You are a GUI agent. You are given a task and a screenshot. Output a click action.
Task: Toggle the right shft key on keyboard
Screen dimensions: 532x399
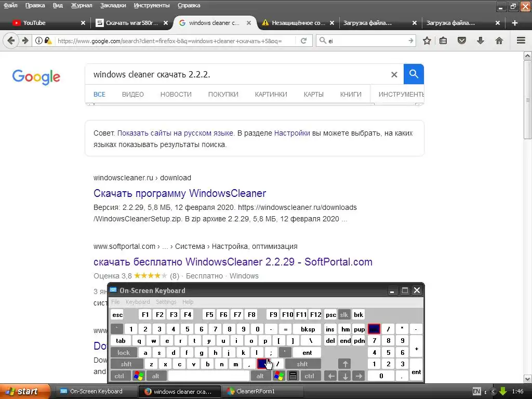(x=302, y=364)
